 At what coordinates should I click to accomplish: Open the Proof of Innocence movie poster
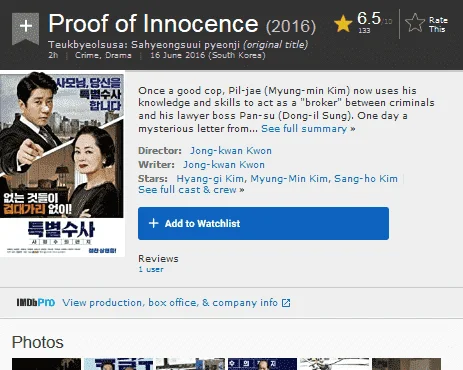[x=62, y=164]
